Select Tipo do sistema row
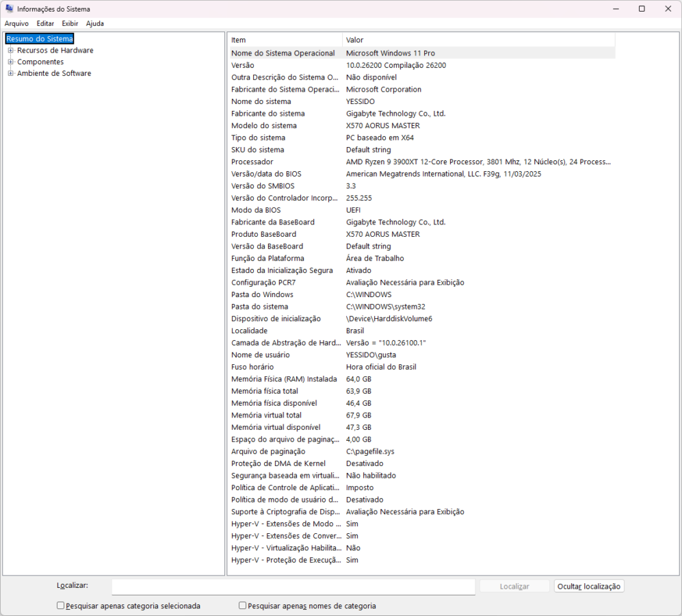Screen dimensions: 682x616 422,138
